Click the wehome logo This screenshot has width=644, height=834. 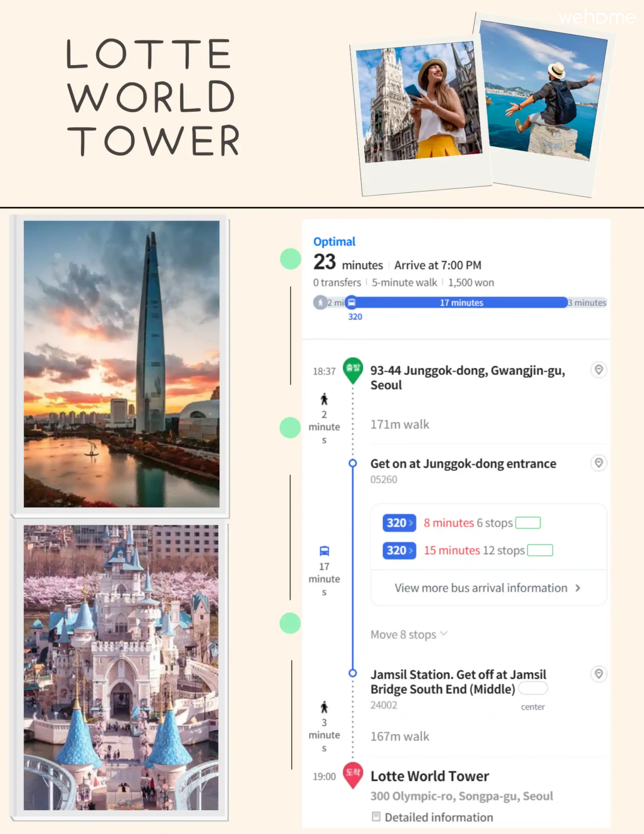coord(596,18)
